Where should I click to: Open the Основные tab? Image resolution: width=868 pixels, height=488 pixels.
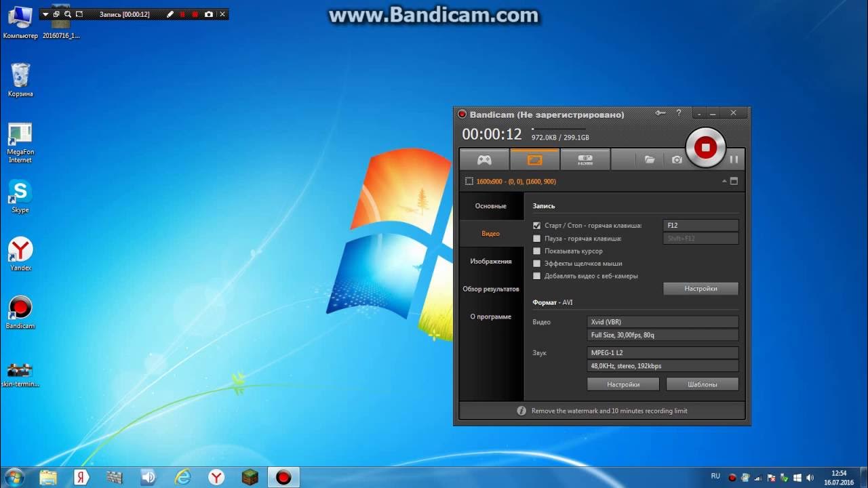491,206
